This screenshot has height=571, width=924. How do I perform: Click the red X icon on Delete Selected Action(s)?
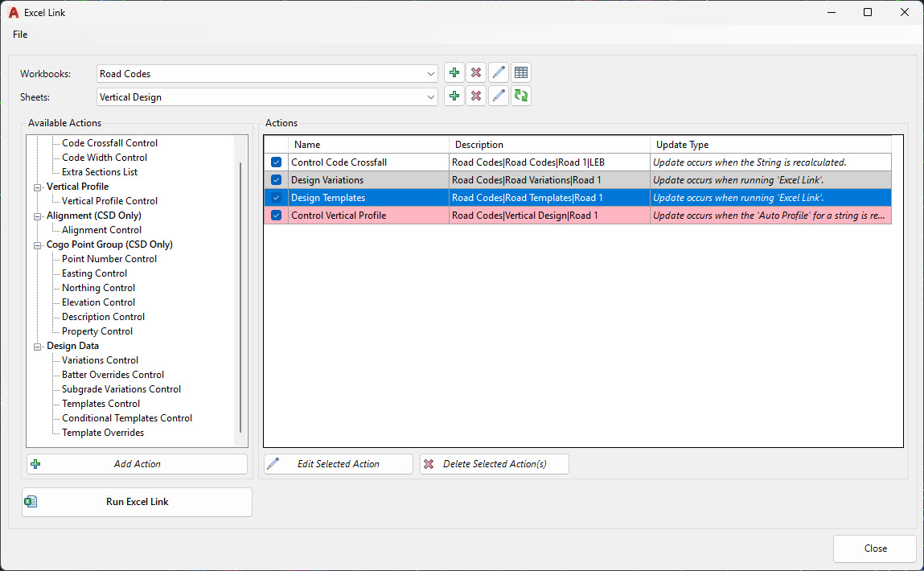(429, 464)
